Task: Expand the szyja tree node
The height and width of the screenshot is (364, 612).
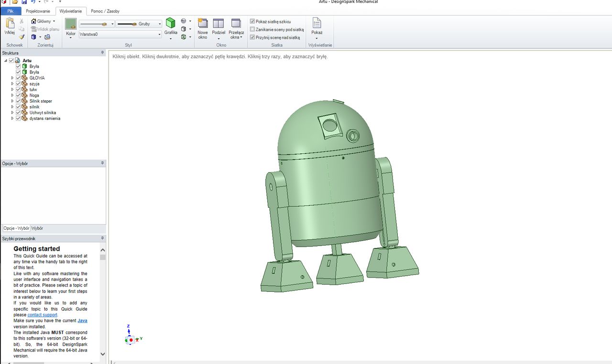Action: point(13,84)
